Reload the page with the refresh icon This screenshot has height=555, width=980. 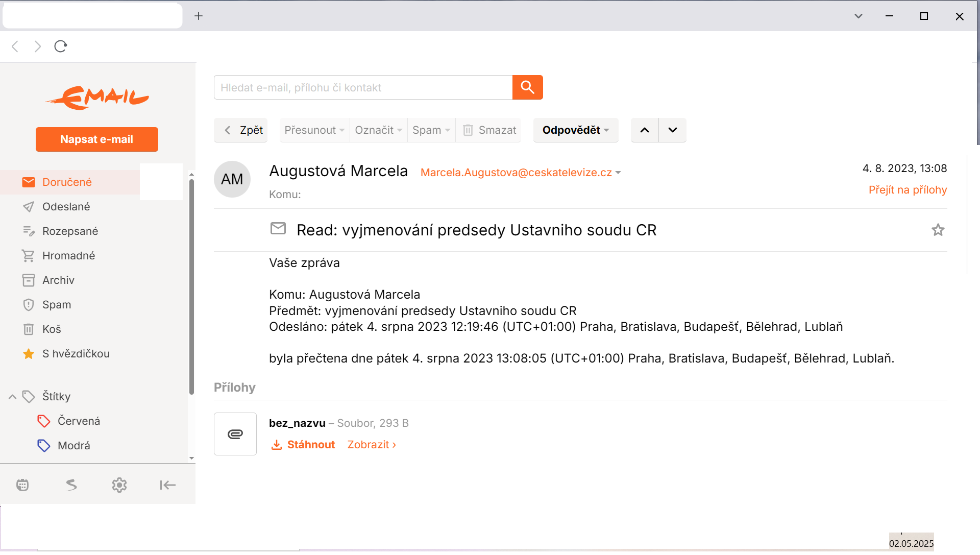61,46
